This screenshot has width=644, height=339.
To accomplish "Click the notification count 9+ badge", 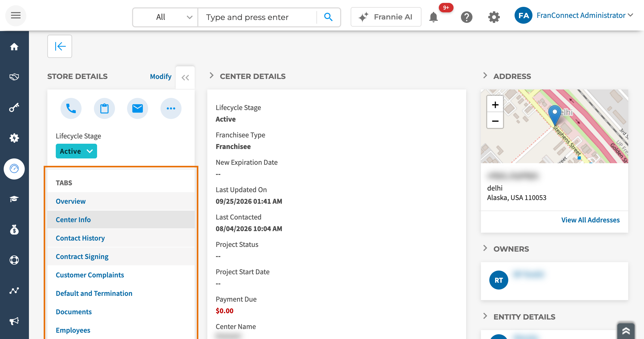I will click(x=446, y=8).
